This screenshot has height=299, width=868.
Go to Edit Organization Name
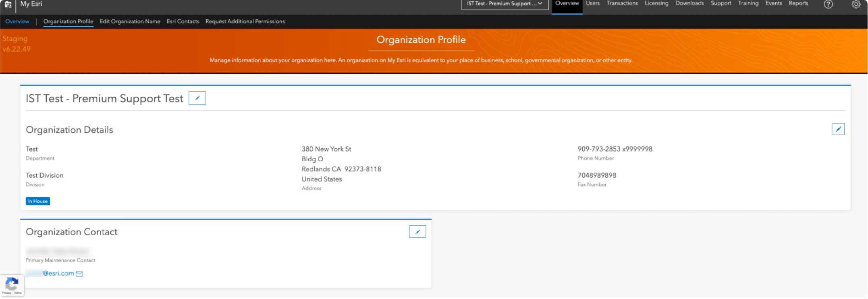click(x=130, y=21)
